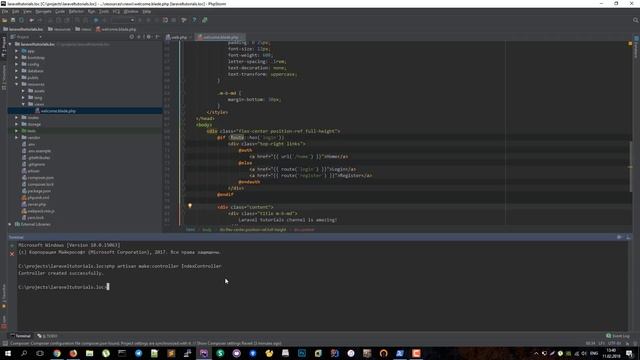Click the lightbulb intention icon in editor gutter

click(x=190, y=206)
